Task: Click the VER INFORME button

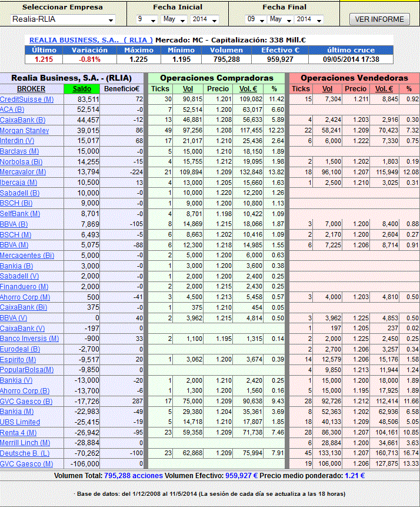Action: (379, 19)
